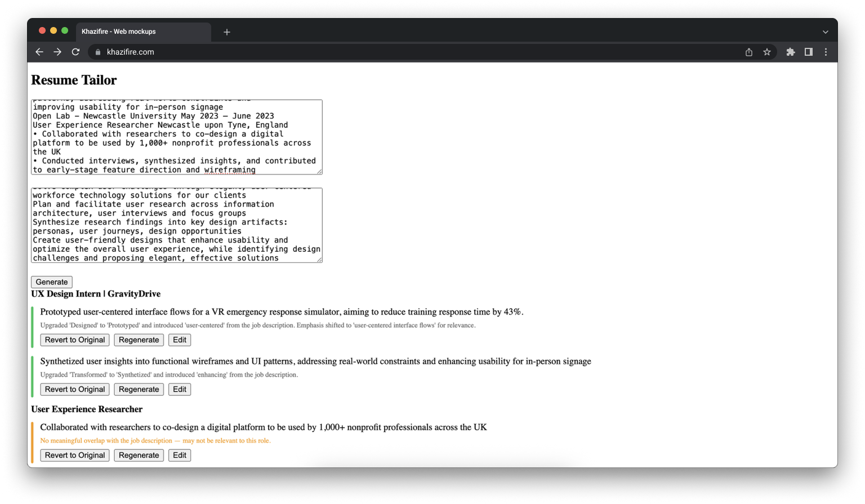Viewport: 865px width, 504px height.
Task: Open the browser Extensions puzzle icon
Action: (790, 51)
